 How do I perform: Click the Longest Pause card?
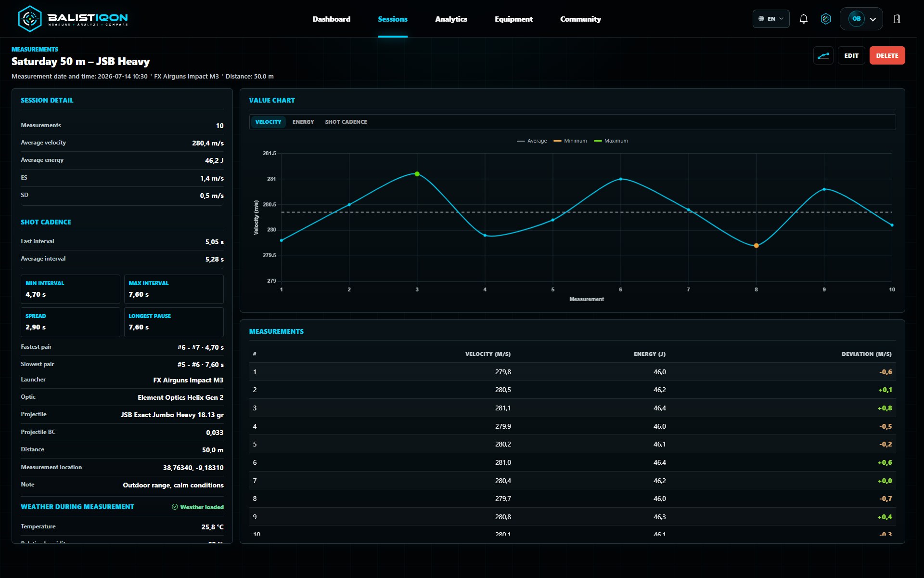click(174, 322)
